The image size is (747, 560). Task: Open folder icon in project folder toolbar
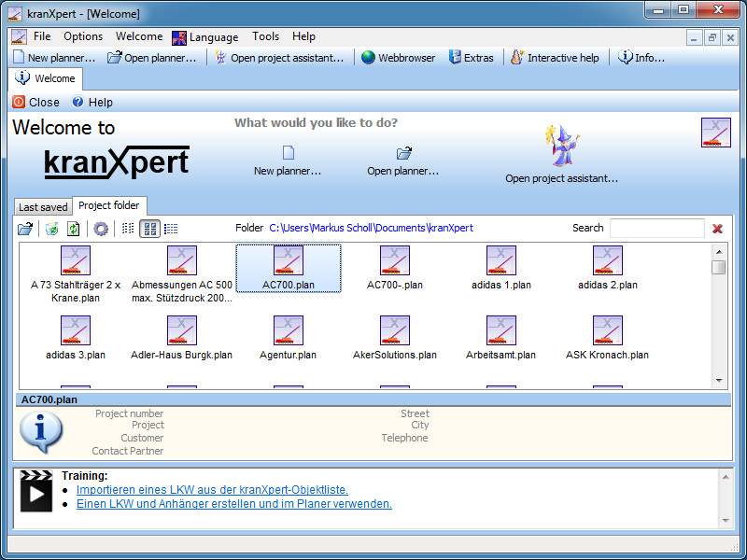click(x=25, y=229)
